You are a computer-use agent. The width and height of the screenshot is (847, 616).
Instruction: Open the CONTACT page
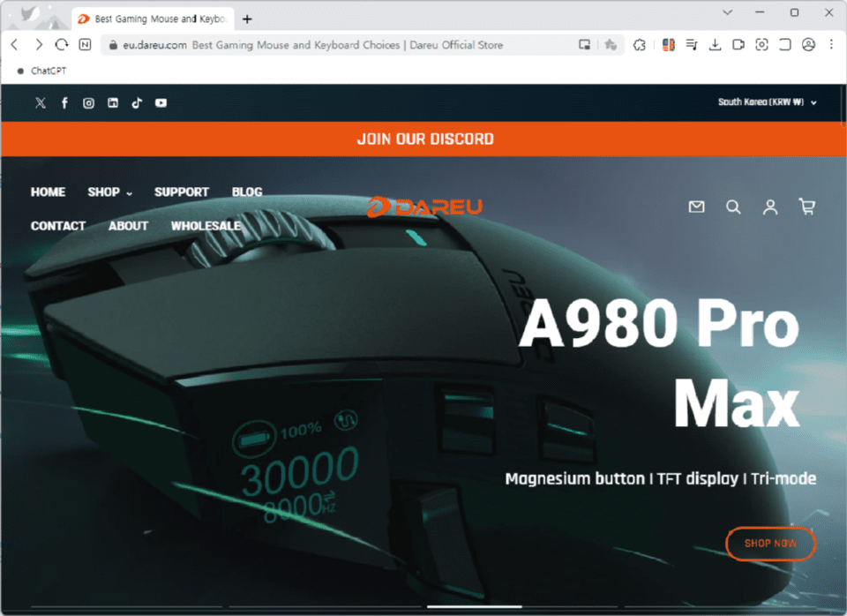[x=58, y=226]
